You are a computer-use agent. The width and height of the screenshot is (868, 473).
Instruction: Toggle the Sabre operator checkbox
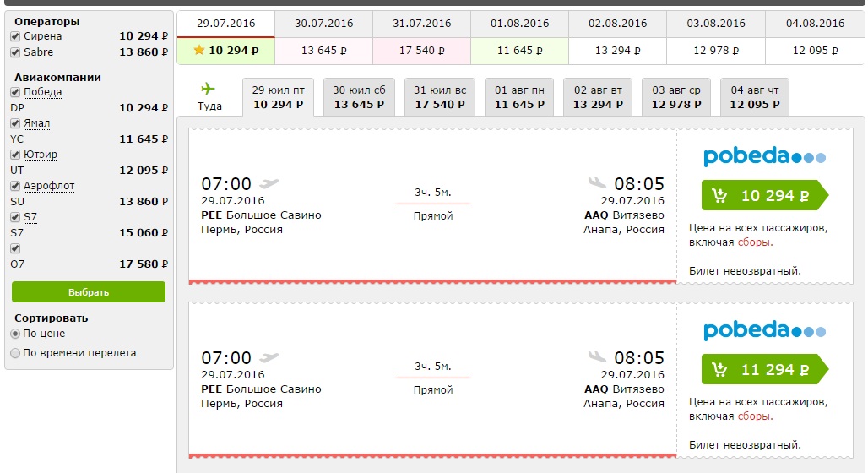pos(15,52)
